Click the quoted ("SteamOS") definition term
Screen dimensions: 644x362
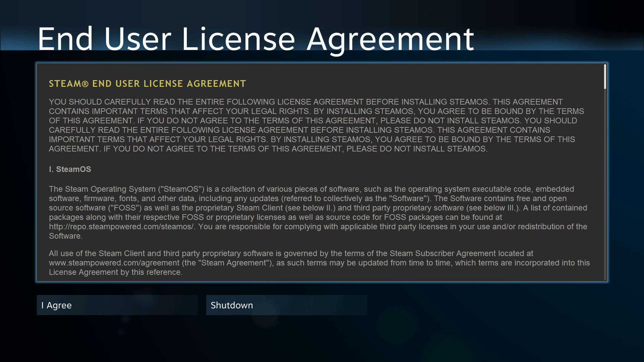(x=181, y=189)
